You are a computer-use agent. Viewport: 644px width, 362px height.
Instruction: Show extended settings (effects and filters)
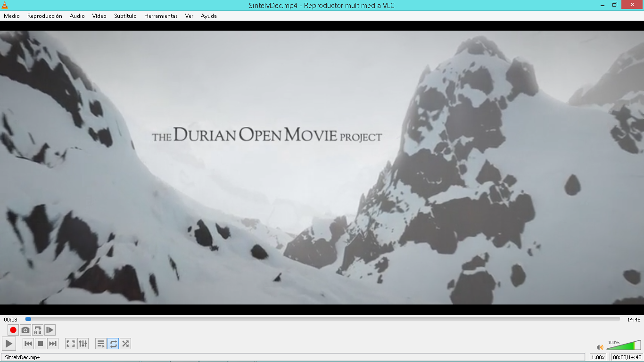(x=83, y=344)
